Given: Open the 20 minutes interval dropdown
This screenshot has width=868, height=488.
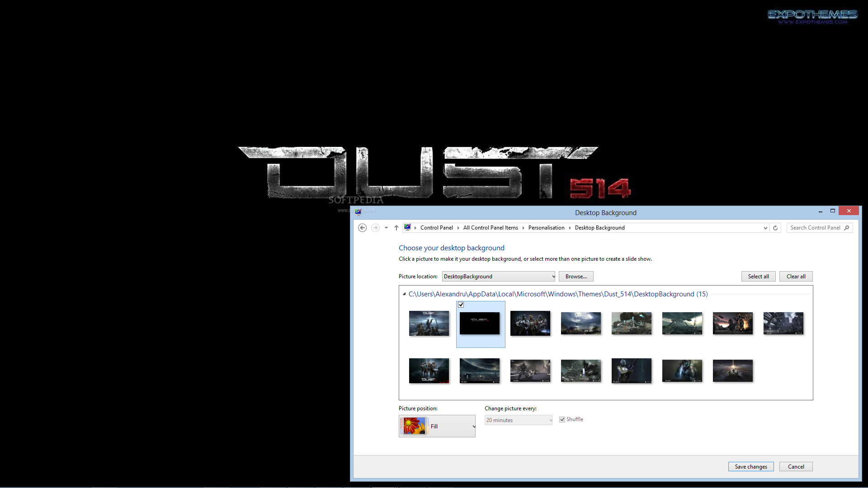Looking at the screenshot, I should pos(519,420).
